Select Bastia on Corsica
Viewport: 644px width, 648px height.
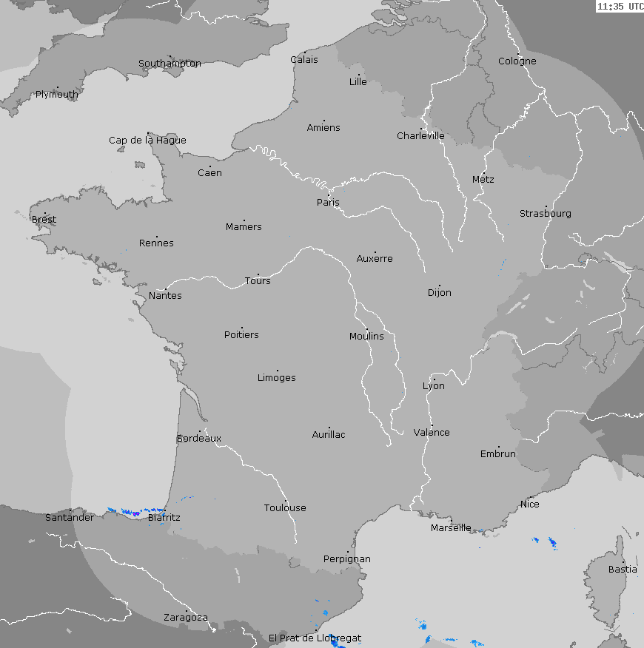(622, 569)
